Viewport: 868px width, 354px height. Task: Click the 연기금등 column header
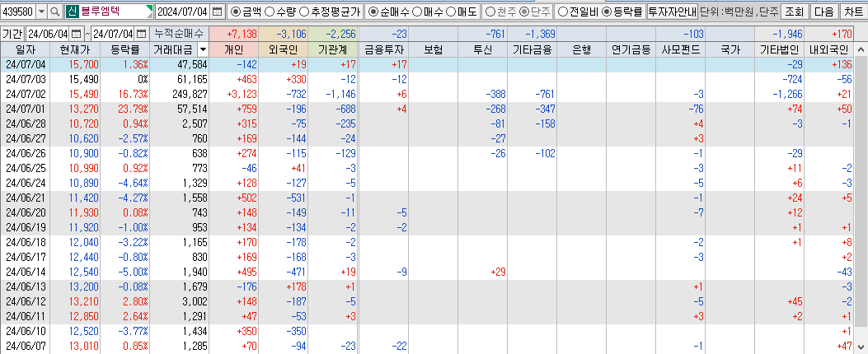631,49
